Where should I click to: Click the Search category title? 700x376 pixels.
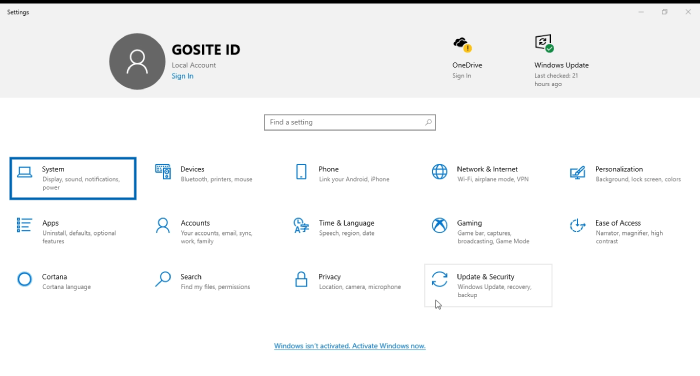pyautogui.click(x=191, y=277)
